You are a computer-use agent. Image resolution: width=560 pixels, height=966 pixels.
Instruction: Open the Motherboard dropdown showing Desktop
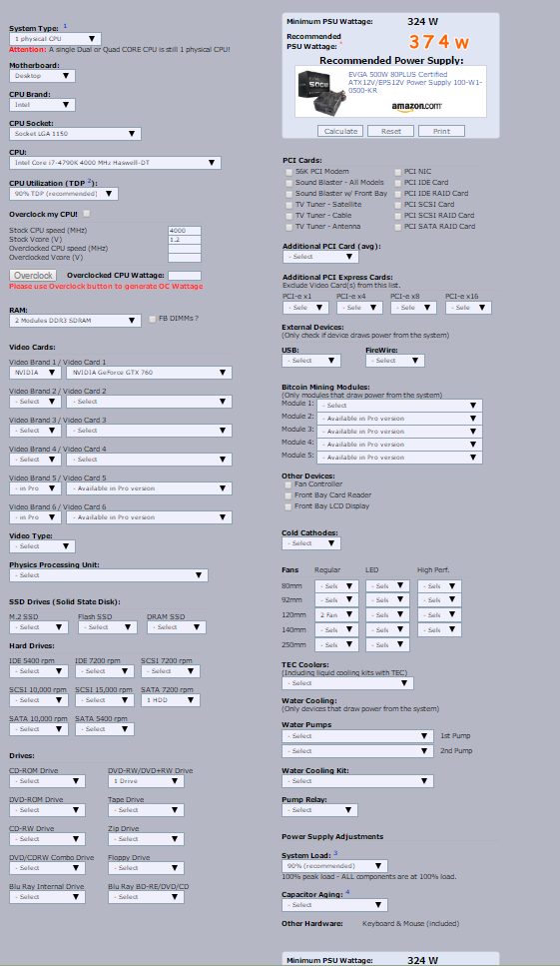(43, 76)
